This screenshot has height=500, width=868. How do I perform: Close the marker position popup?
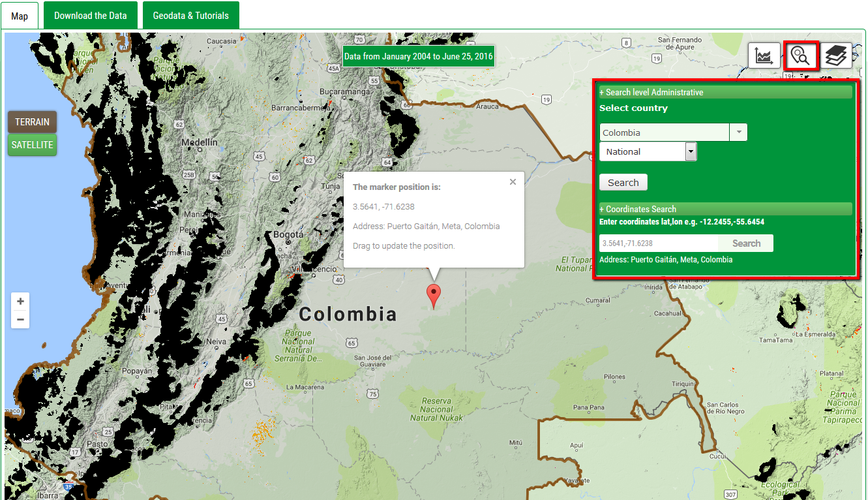tap(513, 182)
